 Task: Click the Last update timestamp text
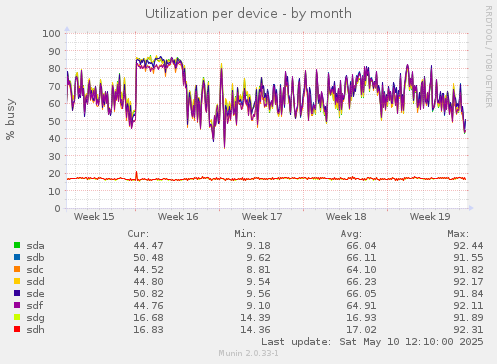point(372,342)
